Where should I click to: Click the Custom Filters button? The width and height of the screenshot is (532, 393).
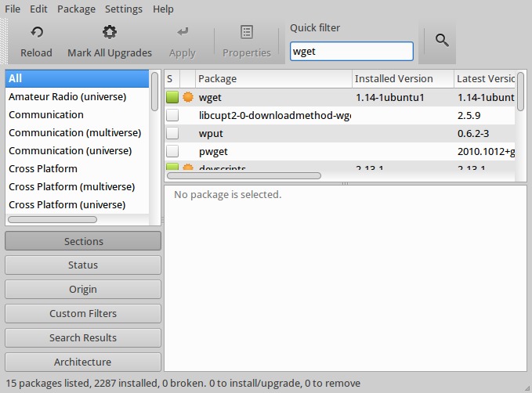pyautogui.click(x=83, y=313)
